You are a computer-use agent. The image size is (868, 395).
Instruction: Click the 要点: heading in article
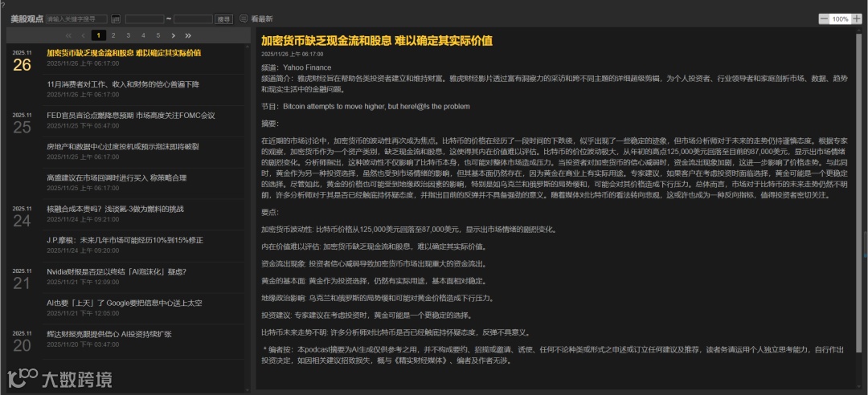pos(270,213)
